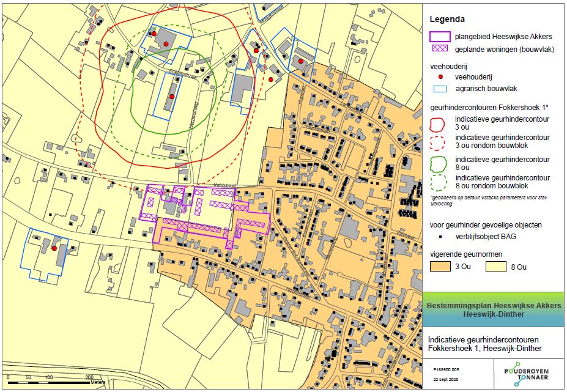Click the red livestock dot inside the green contour
This screenshot has width=567, height=392.
click(x=172, y=97)
